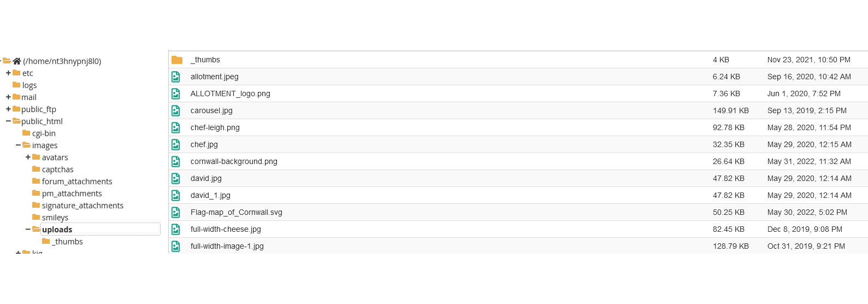
Task: Open the smileys folder in tree
Action: pyautogui.click(x=55, y=218)
